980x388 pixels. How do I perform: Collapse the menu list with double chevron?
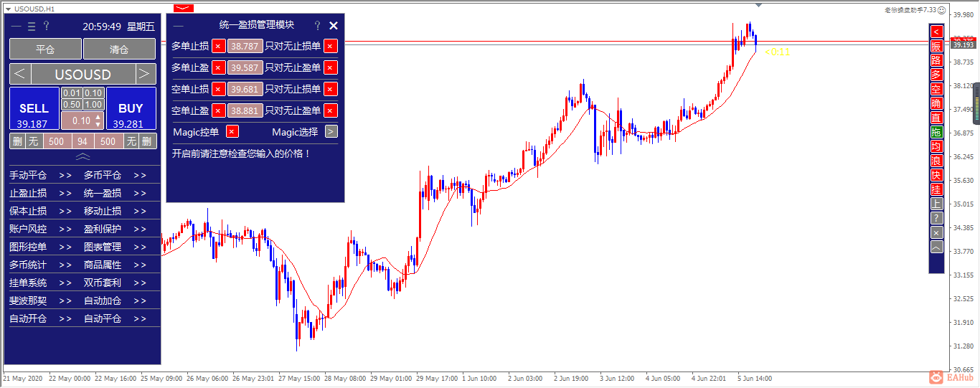click(83, 156)
